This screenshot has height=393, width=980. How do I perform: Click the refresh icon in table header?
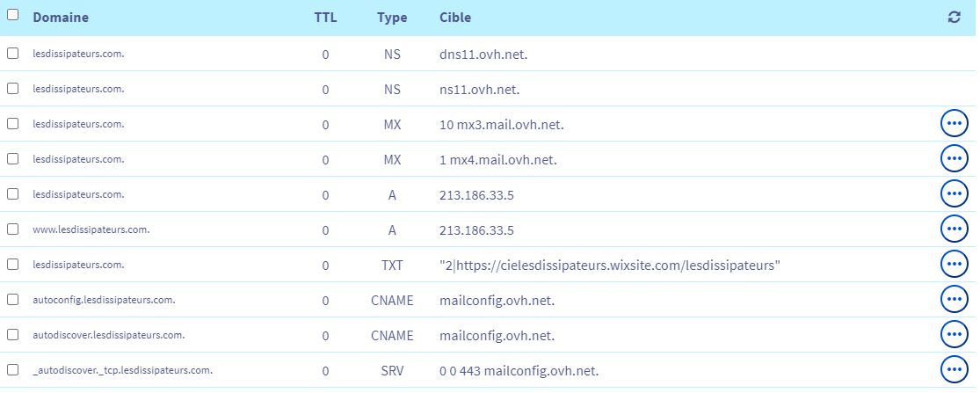(x=954, y=18)
